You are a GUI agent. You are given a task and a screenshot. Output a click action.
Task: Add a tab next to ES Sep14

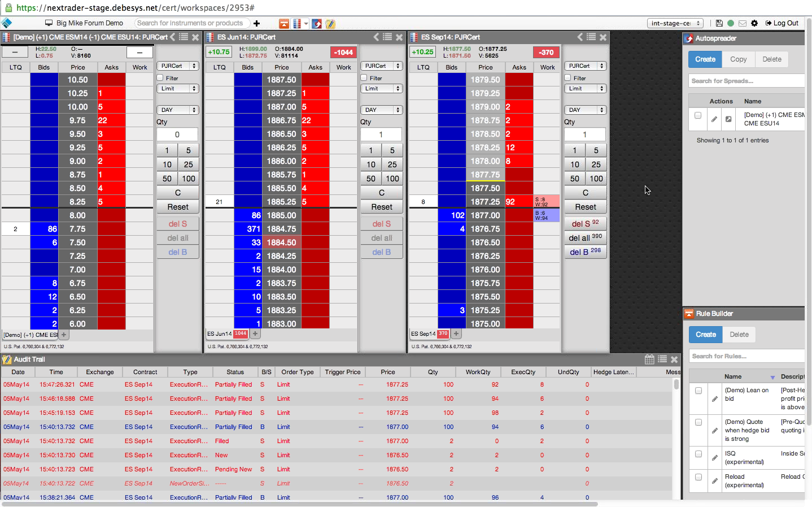click(x=456, y=333)
